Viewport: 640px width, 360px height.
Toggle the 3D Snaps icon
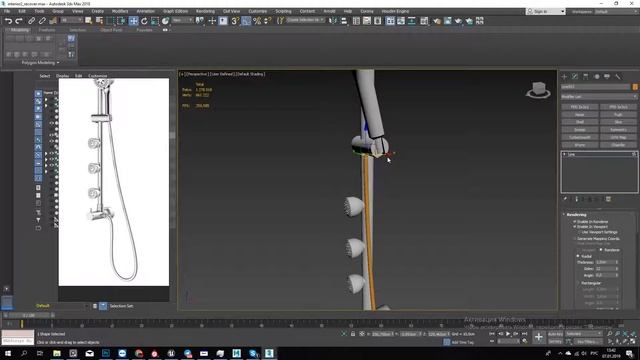[x=235, y=21]
